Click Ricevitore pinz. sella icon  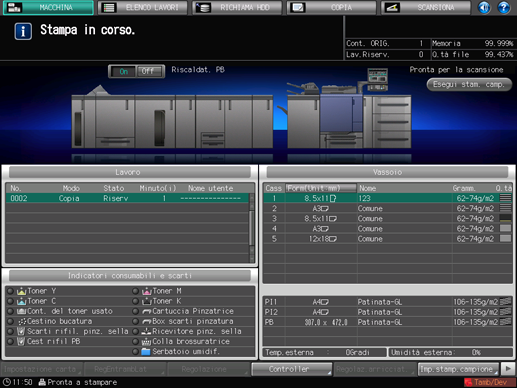[x=147, y=332]
